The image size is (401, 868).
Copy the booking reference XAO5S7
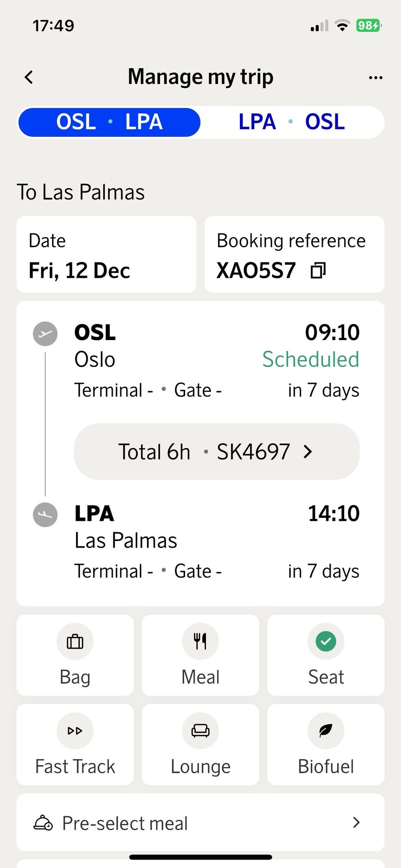pyautogui.click(x=318, y=271)
